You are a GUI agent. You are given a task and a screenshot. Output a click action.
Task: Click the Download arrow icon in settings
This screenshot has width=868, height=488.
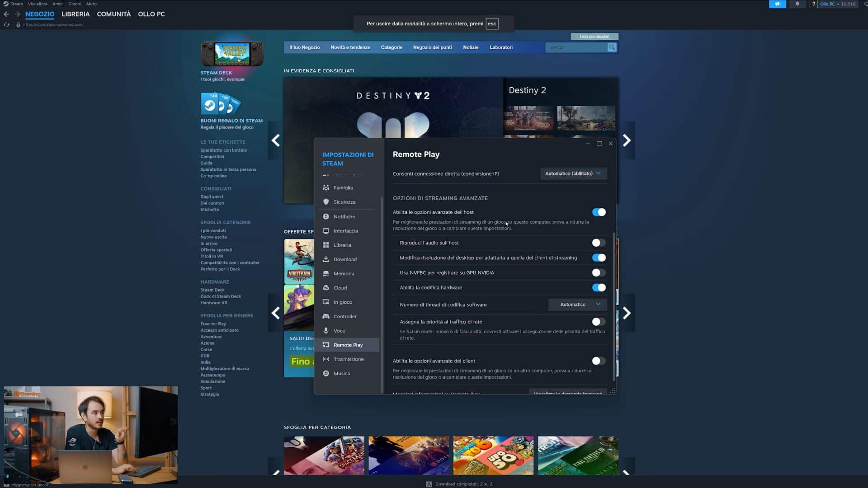pyautogui.click(x=326, y=259)
